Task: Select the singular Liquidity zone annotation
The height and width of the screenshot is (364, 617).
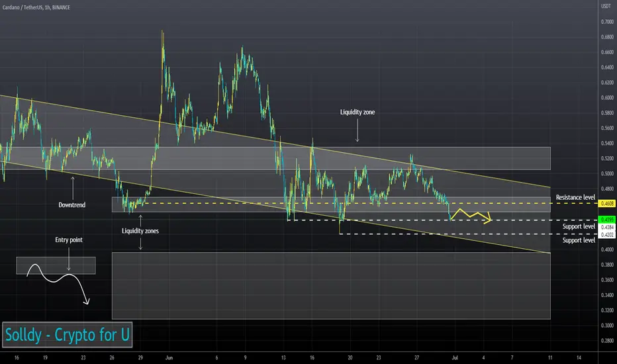Action: [x=357, y=112]
